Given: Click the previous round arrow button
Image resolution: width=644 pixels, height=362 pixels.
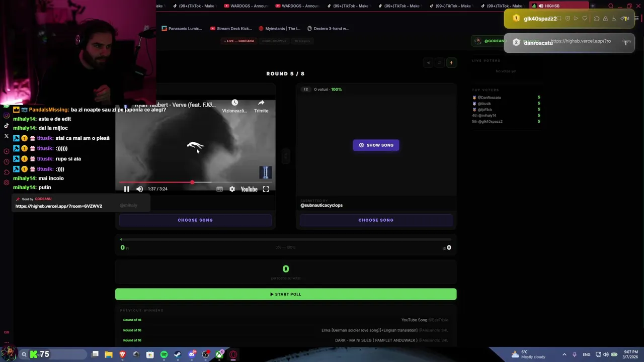Looking at the screenshot, I should 428,63.
